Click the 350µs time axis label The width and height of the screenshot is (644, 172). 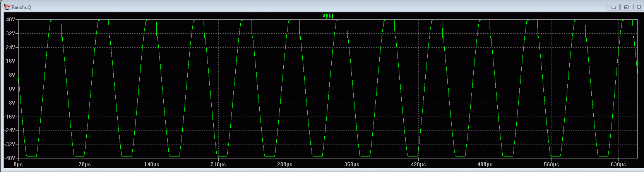351,165
